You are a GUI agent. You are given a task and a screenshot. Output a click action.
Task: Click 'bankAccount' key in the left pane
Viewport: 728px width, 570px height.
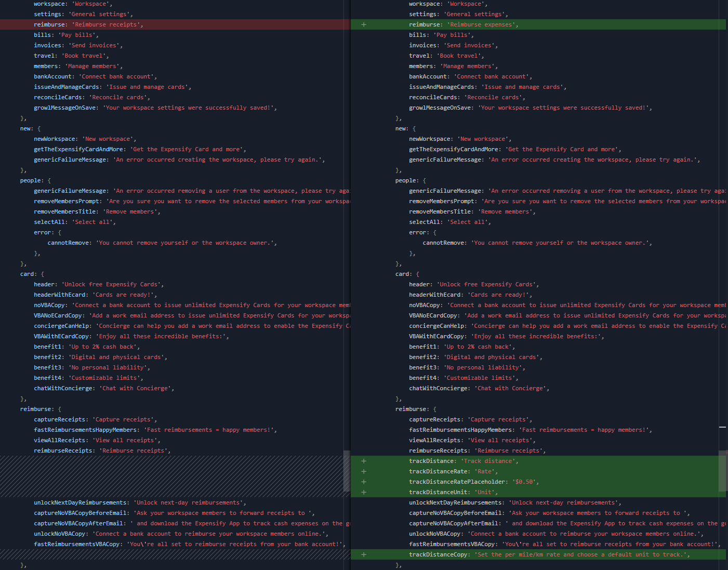53,76
